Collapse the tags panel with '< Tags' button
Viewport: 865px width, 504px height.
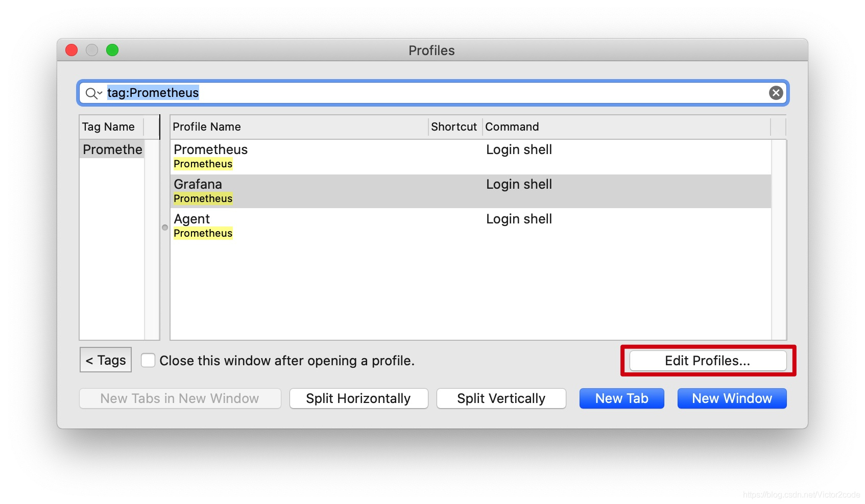[x=106, y=360]
